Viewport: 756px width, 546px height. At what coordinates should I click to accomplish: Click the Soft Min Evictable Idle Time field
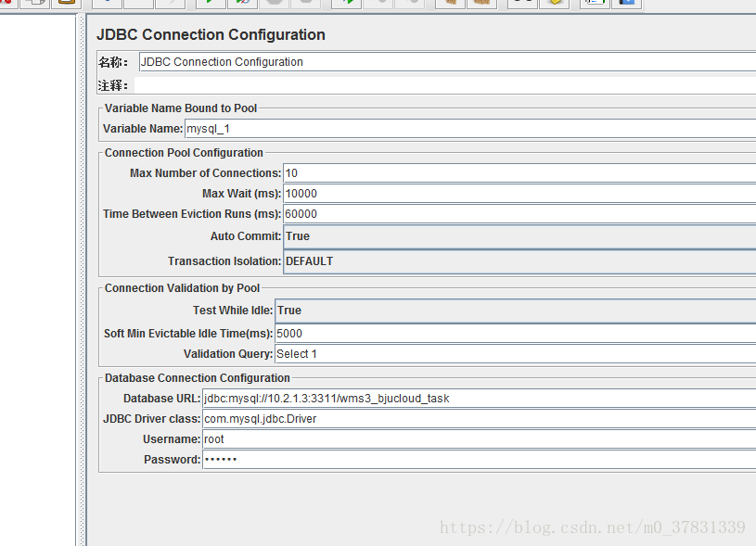tap(516, 334)
